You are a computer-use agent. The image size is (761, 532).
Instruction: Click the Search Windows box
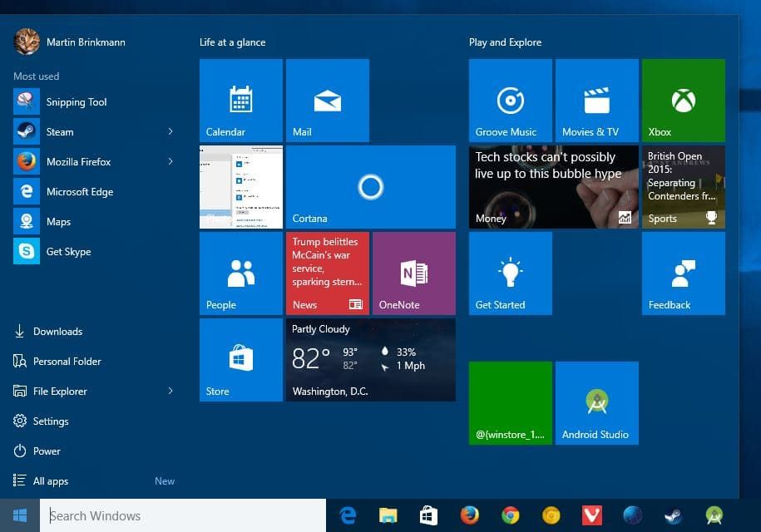click(x=183, y=515)
